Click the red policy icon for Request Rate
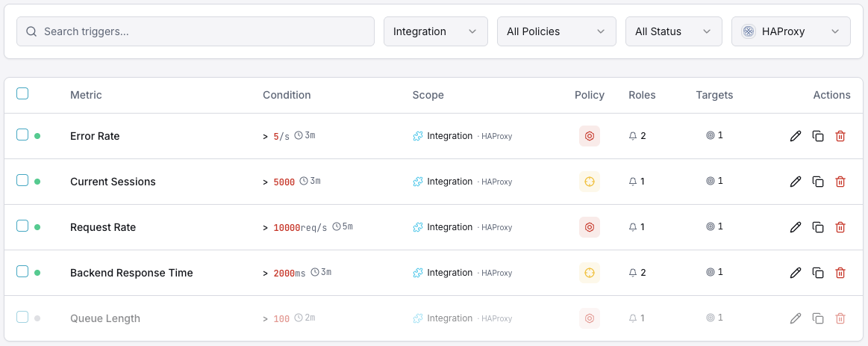This screenshot has width=868, height=346. 590,226
